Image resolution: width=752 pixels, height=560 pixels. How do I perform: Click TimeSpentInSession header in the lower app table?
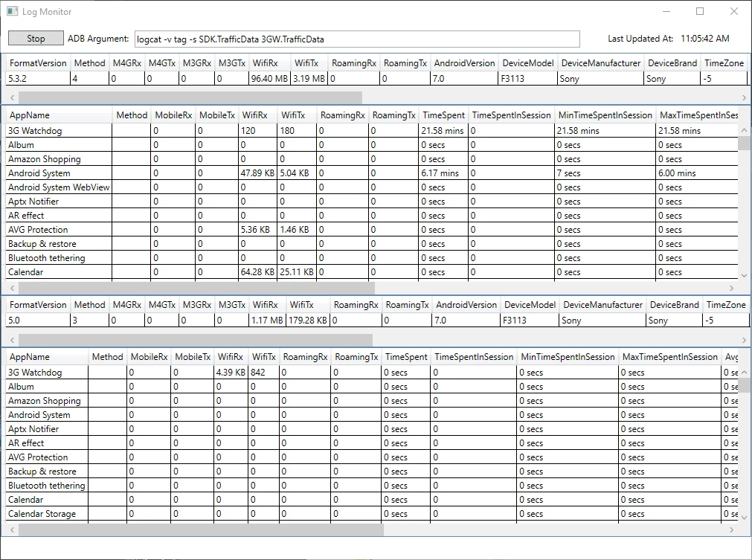tap(474, 357)
